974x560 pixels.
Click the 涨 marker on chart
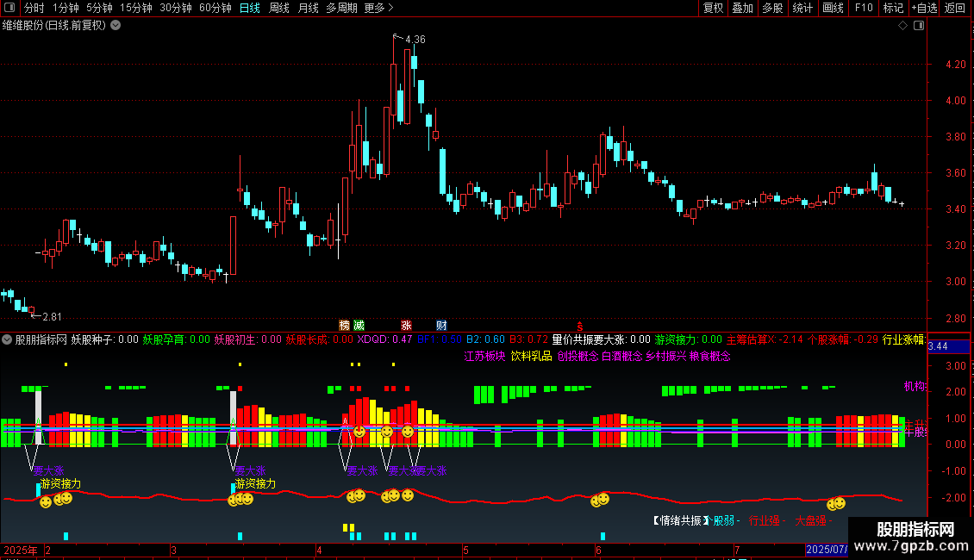tap(406, 326)
